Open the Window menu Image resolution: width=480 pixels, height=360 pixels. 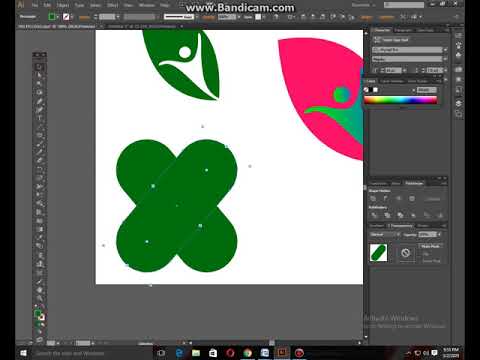pyautogui.click(x=147, y=5)
